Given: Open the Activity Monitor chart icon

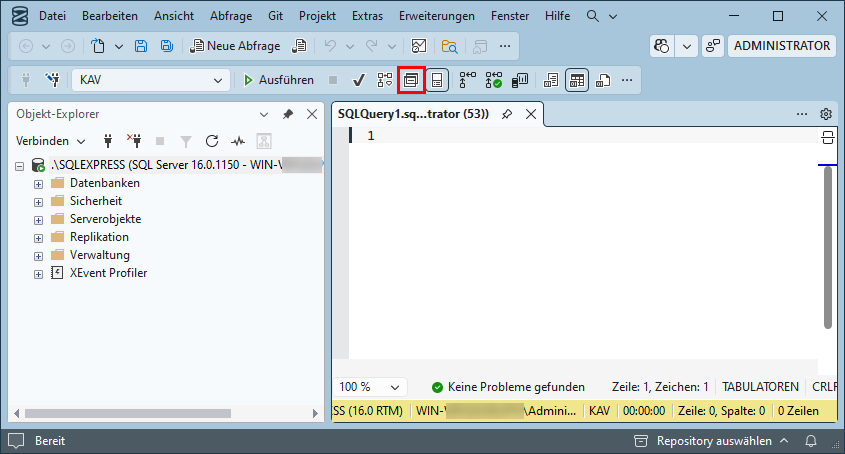Looking at the screenshot, I should pos(419,46).
